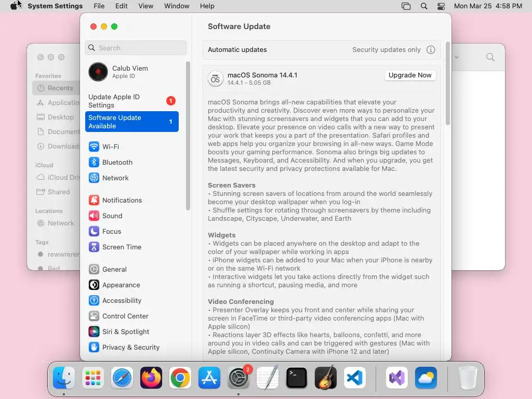The height and width of the screenshot is (399, 532).
Task: Launch GarageBand from the Dock
Action: coord(326,378)
